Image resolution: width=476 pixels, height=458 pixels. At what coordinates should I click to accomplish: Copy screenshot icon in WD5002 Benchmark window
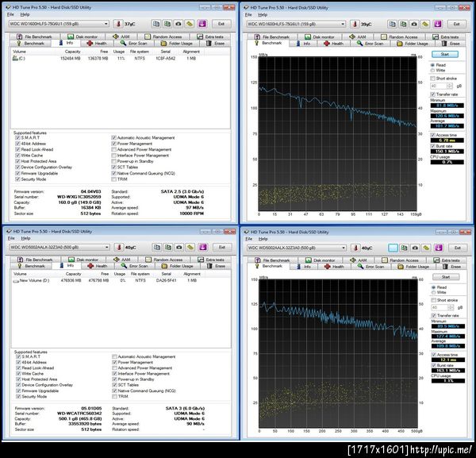(404, 248)
